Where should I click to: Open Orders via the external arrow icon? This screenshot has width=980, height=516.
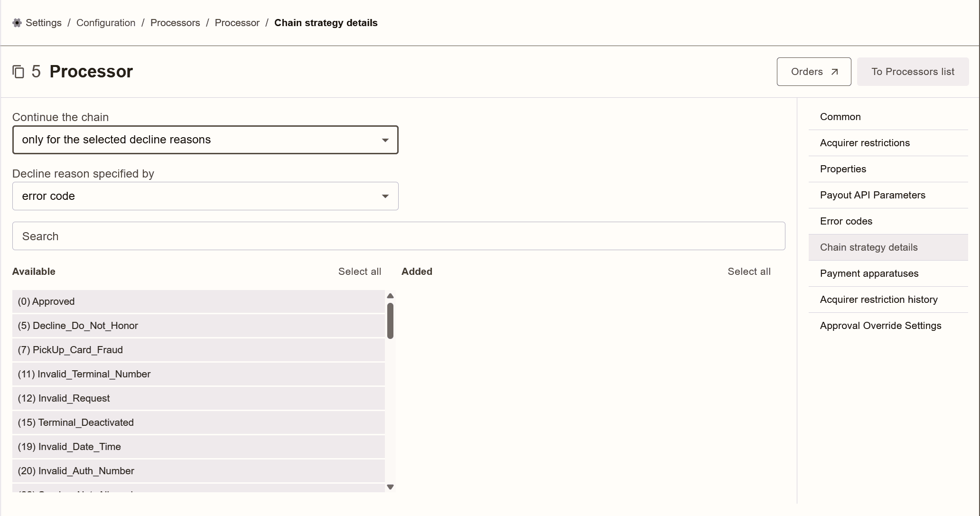click(x=834, y=72)
